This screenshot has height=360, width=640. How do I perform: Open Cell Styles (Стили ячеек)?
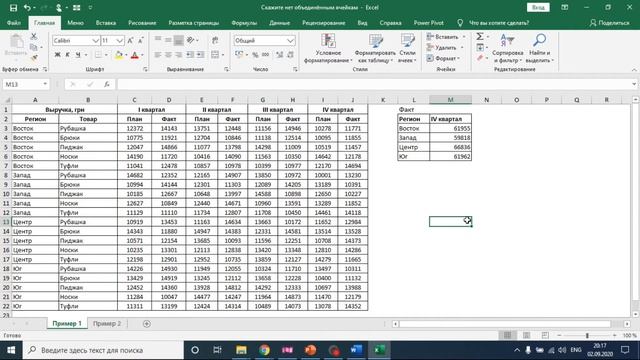tap(407, 48)
